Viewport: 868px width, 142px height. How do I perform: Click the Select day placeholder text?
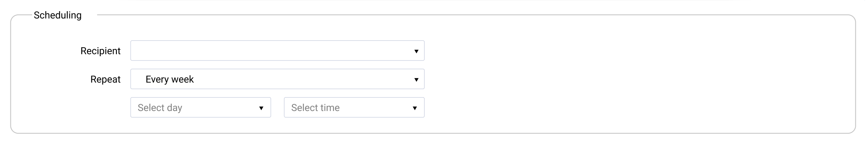coord(160,108)
